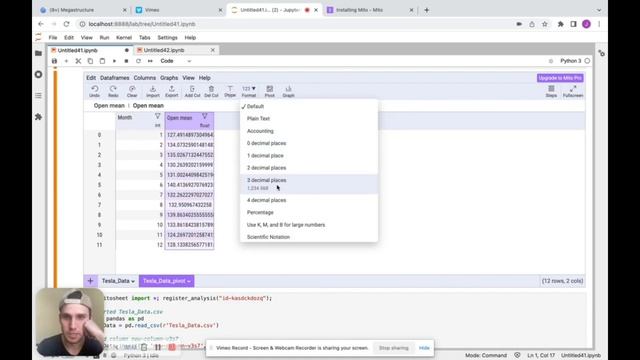Choose Percentage format option
This screenshot has width=640, height=360.
(309, 212)
